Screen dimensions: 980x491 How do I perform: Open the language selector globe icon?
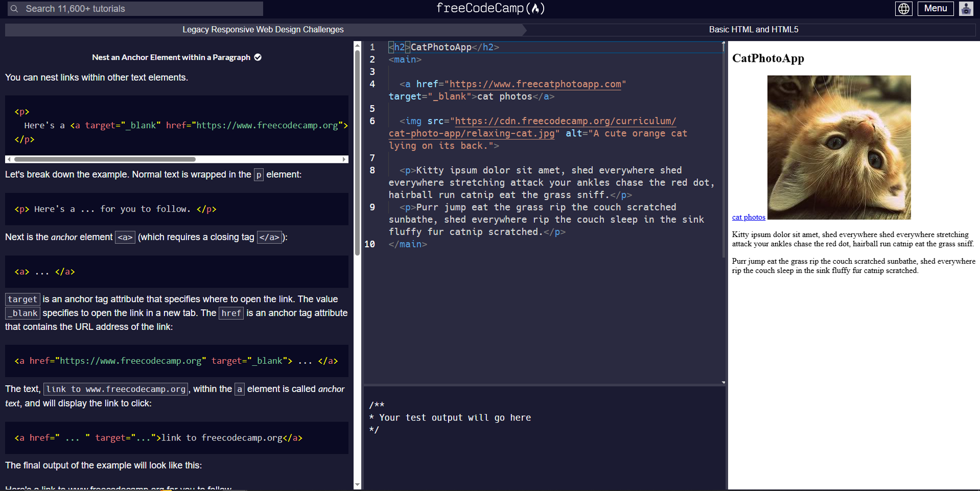[x=903, y=9]
